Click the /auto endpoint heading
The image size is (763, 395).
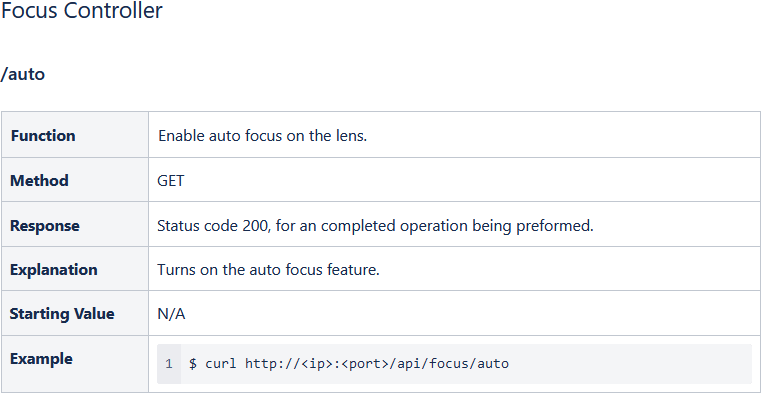(x=22, y=74)
